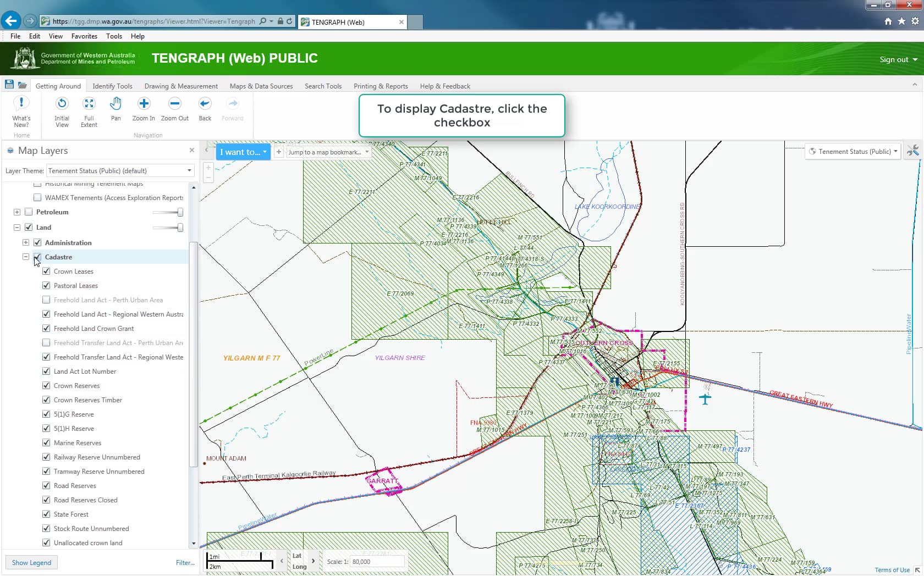Open the What's New panel
This screenshot has width=924, height=576.
click(x=21, y=107)
